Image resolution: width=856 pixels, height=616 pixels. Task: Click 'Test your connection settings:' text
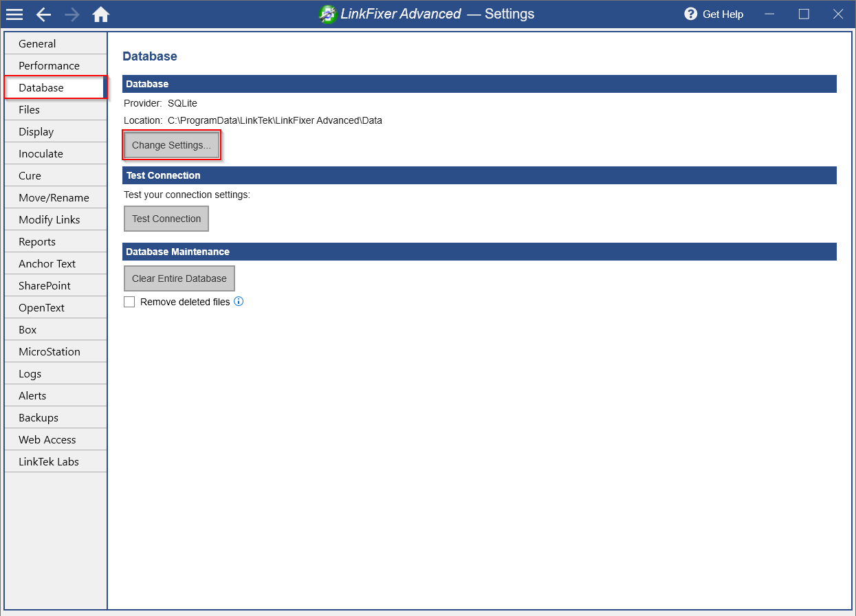(187, 195)
